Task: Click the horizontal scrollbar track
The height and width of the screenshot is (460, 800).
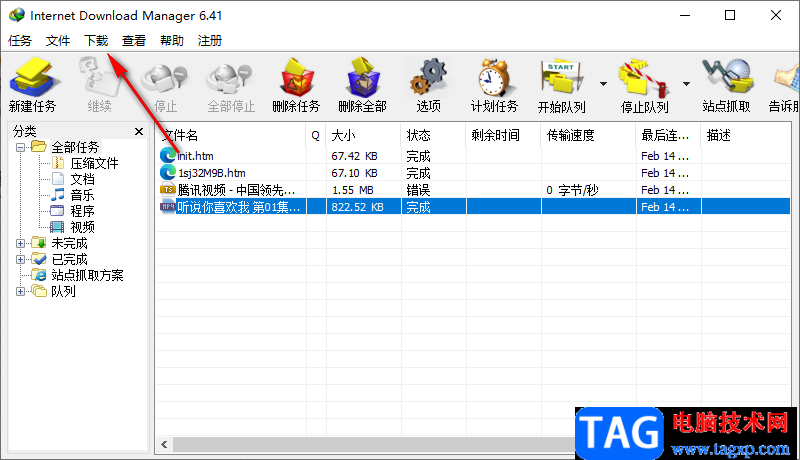Action: (x=374, y=445)
